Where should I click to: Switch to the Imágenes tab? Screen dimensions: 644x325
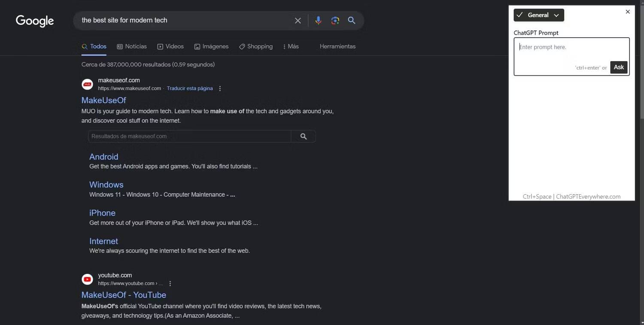click(x=211, y=46)
